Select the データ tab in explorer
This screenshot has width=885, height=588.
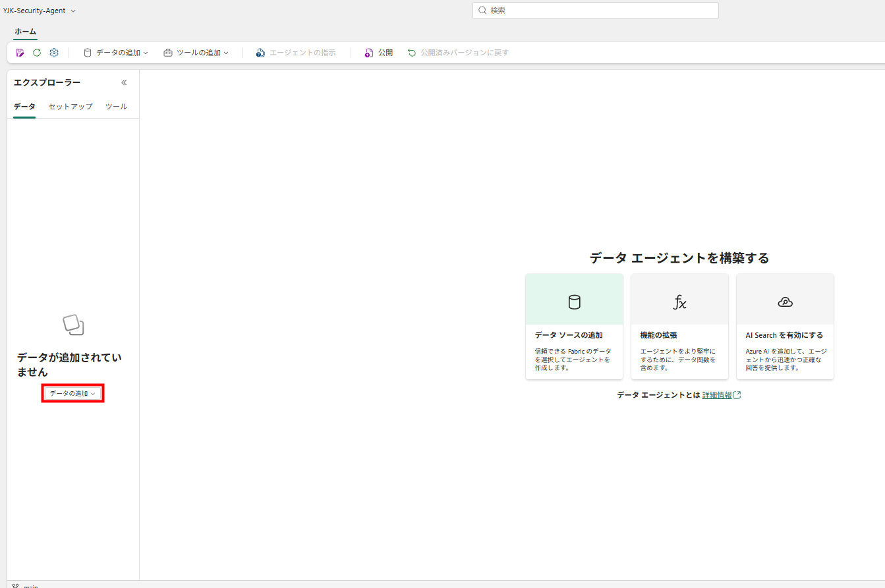coord(24,107)
